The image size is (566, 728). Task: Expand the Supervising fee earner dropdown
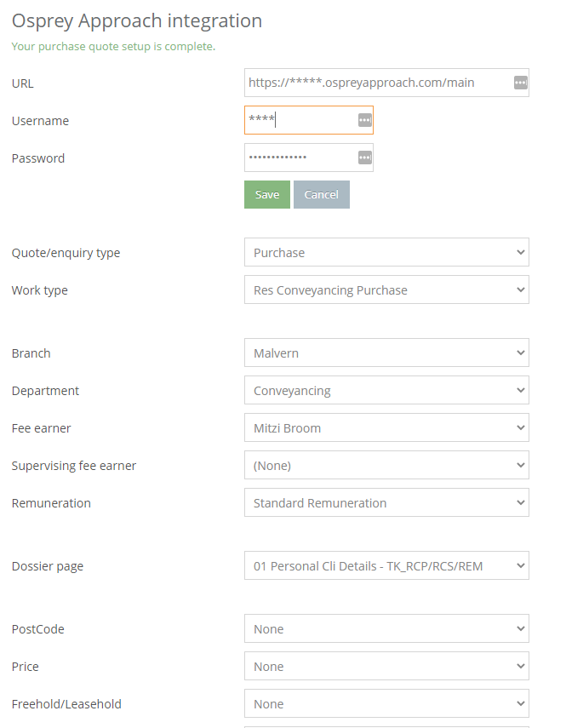click(386, 466)
